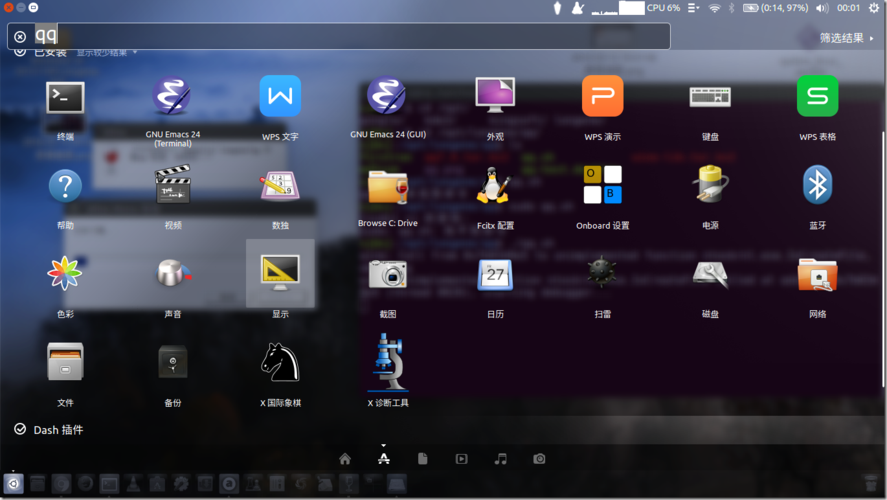Open the sound volume indicator

pyautogui.click(x=822, y=8)
